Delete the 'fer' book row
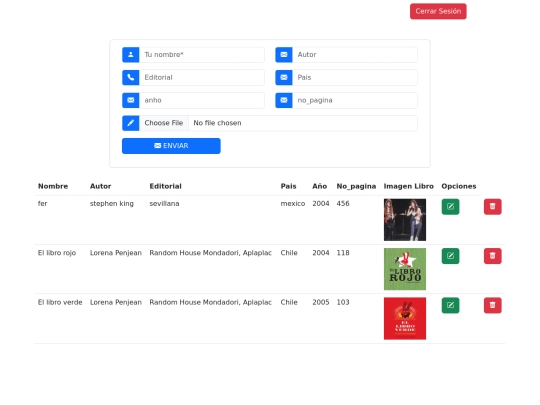Viewport: 540px width, 405px height. pyautogui.click(x=492, y=207)
